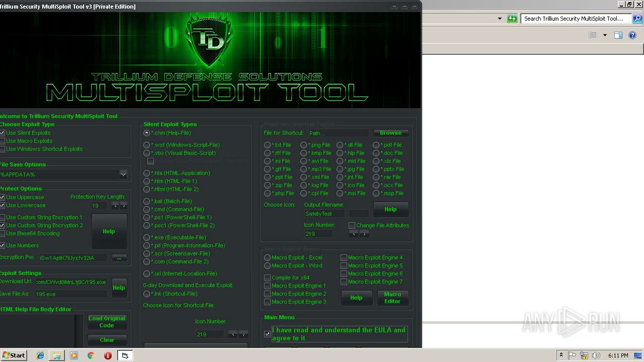This screenshot has width=644, height=362.
Task: Open the view options dropdown arrow in Explorer
Action: (x=605, y=35)
